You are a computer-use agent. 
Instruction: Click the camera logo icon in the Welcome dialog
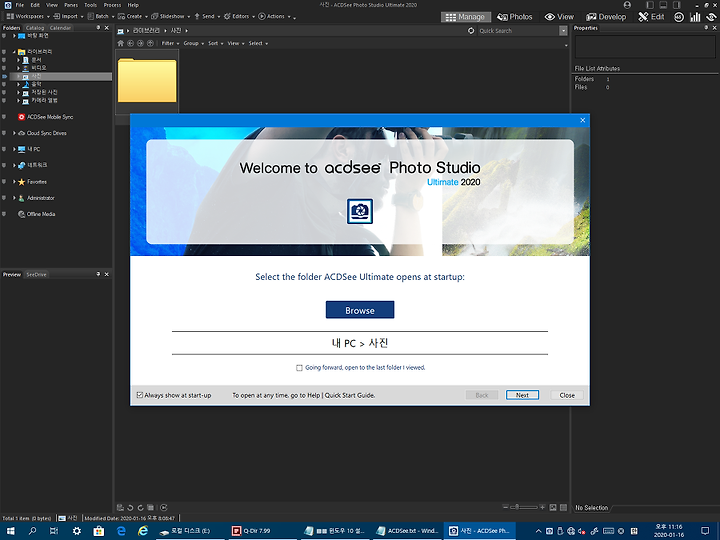(360, 211)
